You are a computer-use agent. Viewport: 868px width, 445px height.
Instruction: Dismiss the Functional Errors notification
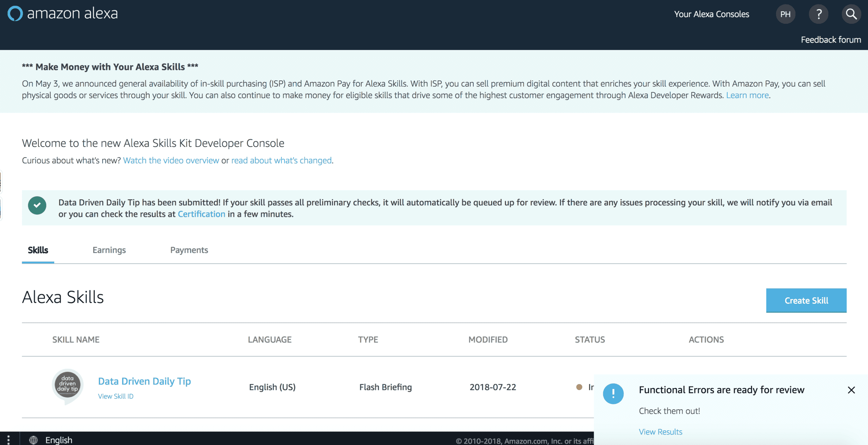pyautogui.click(x=851, y=390)
